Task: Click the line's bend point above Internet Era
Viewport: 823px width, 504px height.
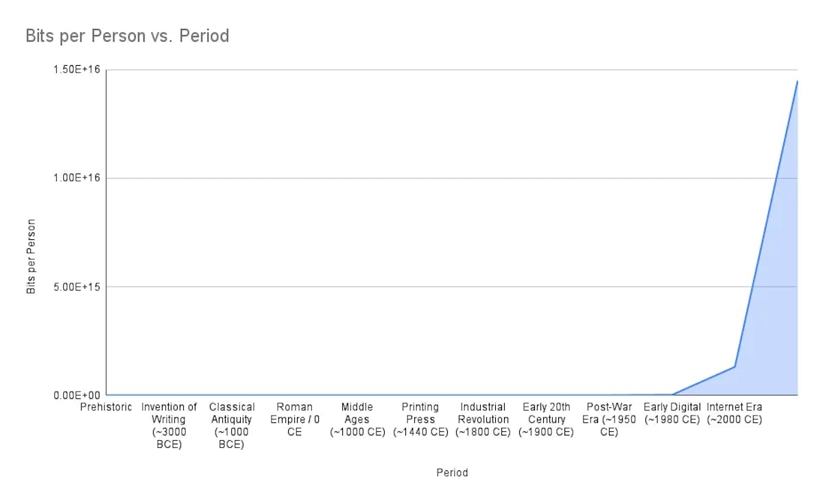Action: [735, 366]
